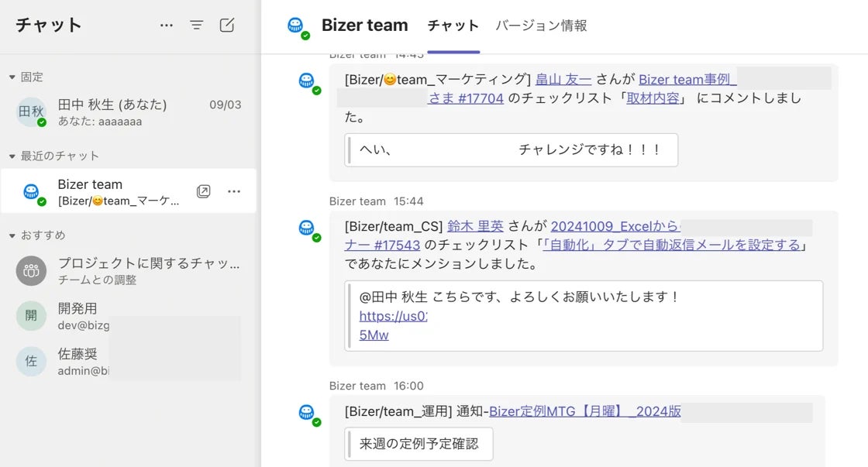Open the Bizer team事例 link
Screen dimensions: 868x467
coord(687,80)
